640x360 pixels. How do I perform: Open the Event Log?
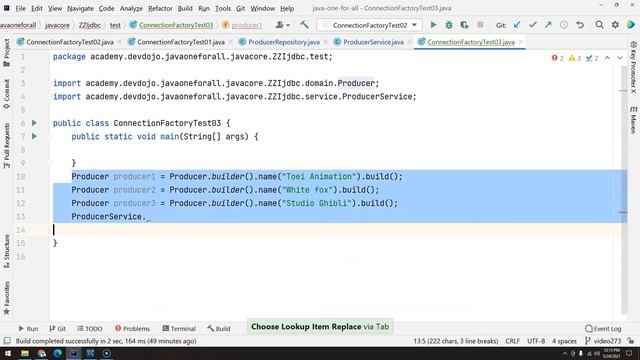603,328
